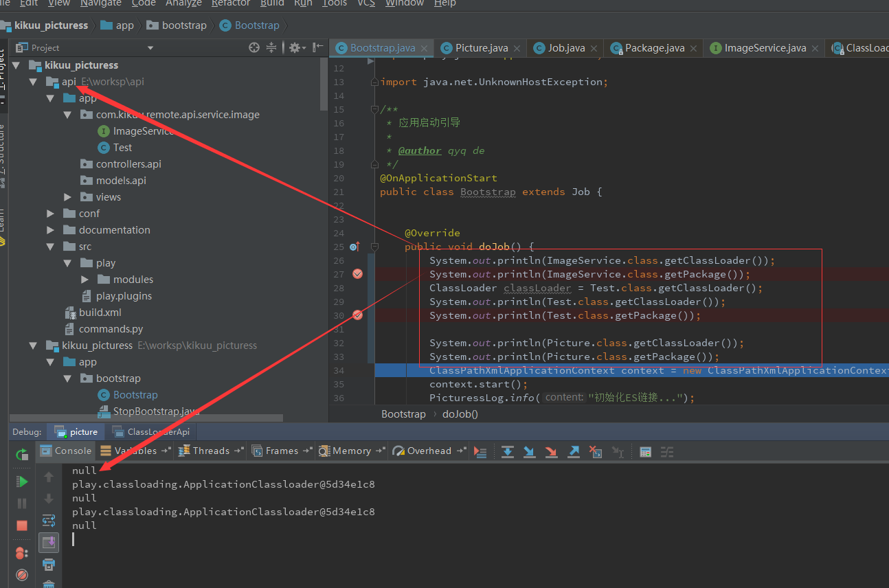Image resolution: width=889 pixels, height=588 pixels.
Task: Move up the stack trace in the console
Action: click(x=49, y=476)
